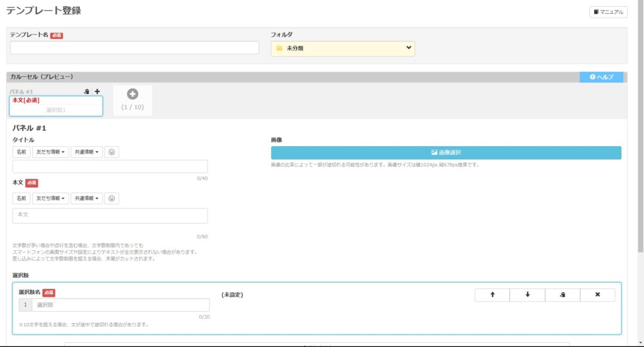Viewport: 644px width, 347px height.
Task: Click the copy icon above Panel #1 preview
Action: (87, 91)
